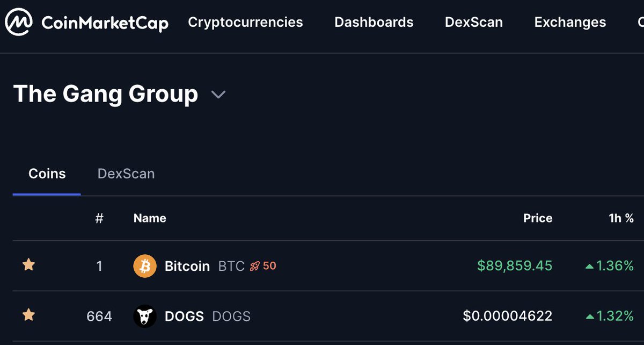Open the Bitcoin coin page link
This screenshot has height=345, width=644.
187,266
